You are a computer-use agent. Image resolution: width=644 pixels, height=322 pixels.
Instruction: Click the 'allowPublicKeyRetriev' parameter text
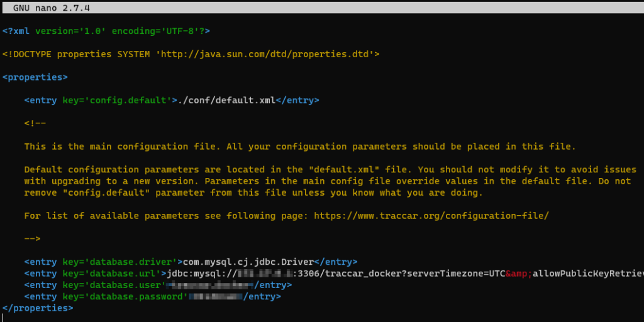(588, 273)
